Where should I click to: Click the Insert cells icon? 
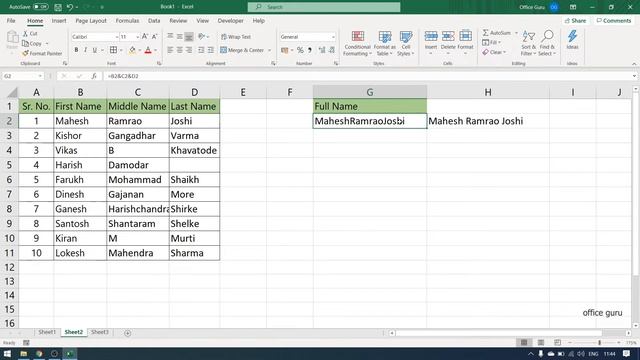pyautogui.click(x=431, y=37)
